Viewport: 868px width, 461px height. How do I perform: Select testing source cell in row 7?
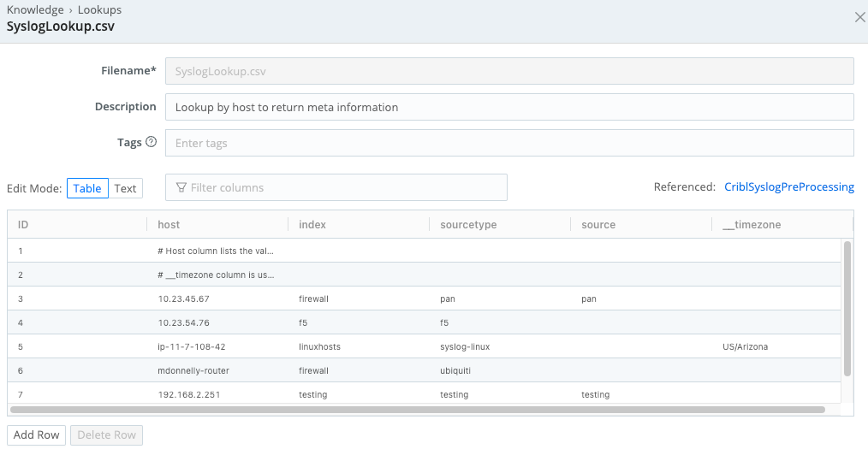click(x=596, y=394)
